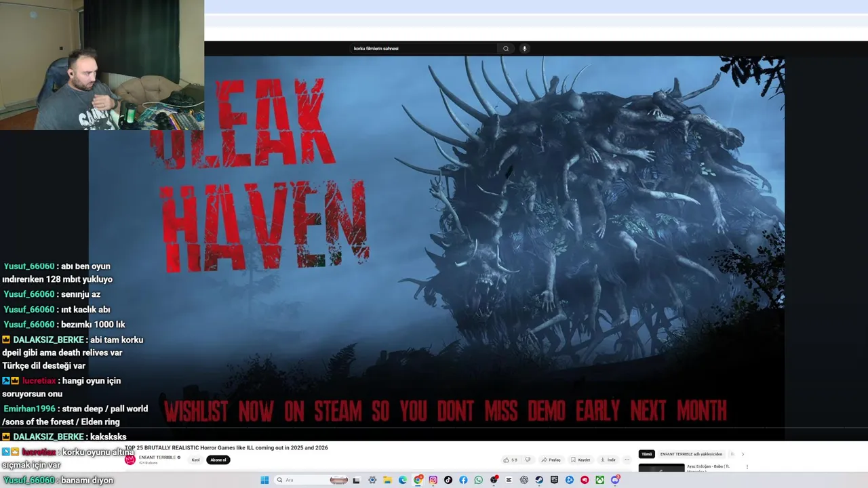Open CapCut from the taskbar

point(509,480)
